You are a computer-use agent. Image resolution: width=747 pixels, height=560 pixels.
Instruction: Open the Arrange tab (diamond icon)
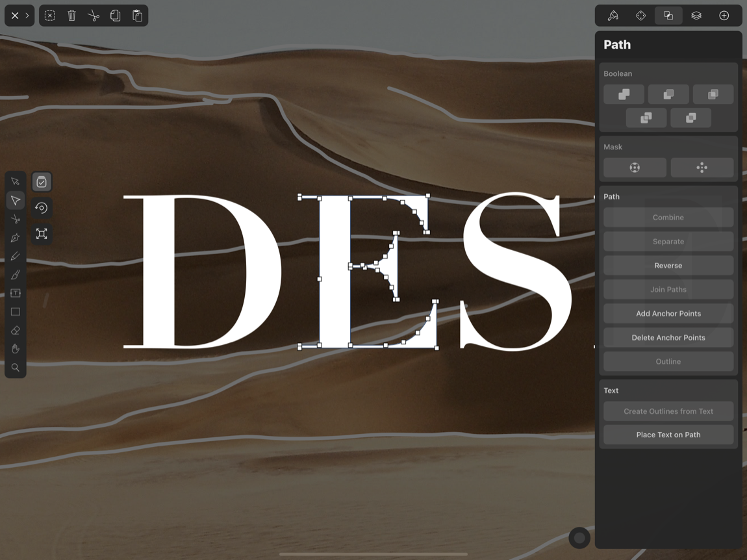coord(640,16)
